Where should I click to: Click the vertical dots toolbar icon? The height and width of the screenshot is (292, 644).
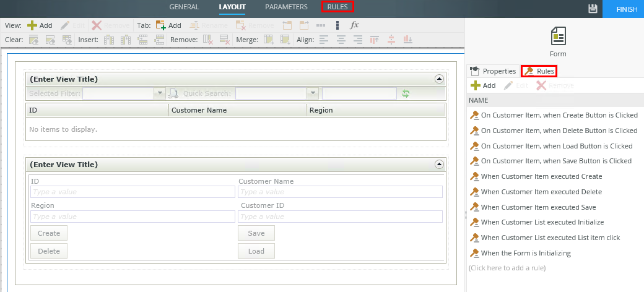pyautogui.click(x=337, y=25)
